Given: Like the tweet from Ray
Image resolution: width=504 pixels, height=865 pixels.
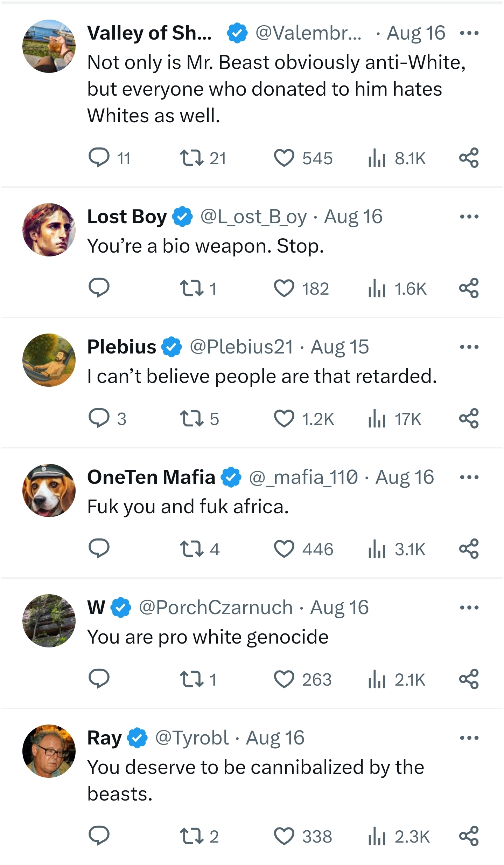Looking at the screenshot, I should [x=284, y=836].
